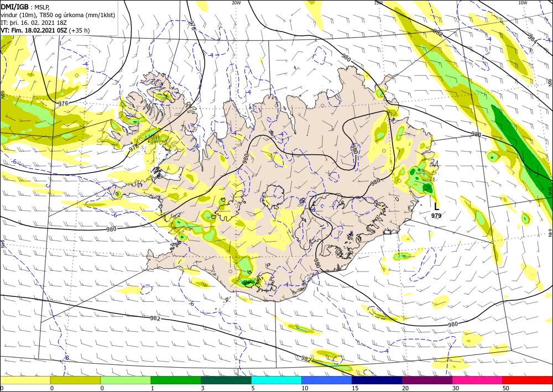Click the 'L' low pressure marker
The width and height of the screenshot is (553, 392).
tap(437, 207)
